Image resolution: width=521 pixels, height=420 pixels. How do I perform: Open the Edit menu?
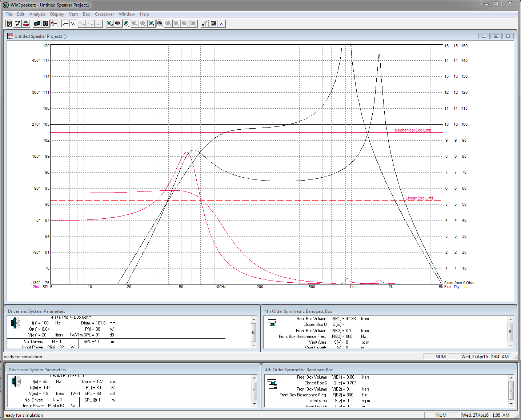21,14
